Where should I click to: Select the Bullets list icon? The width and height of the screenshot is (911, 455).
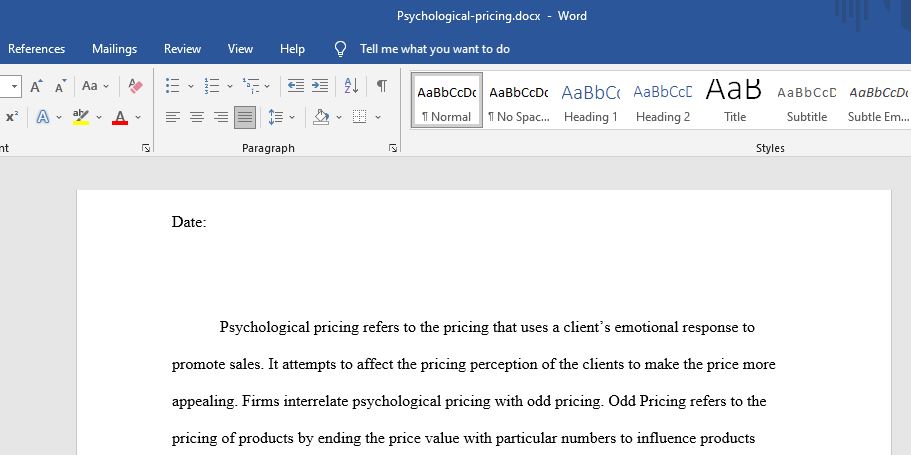click(x=173, y=86)
